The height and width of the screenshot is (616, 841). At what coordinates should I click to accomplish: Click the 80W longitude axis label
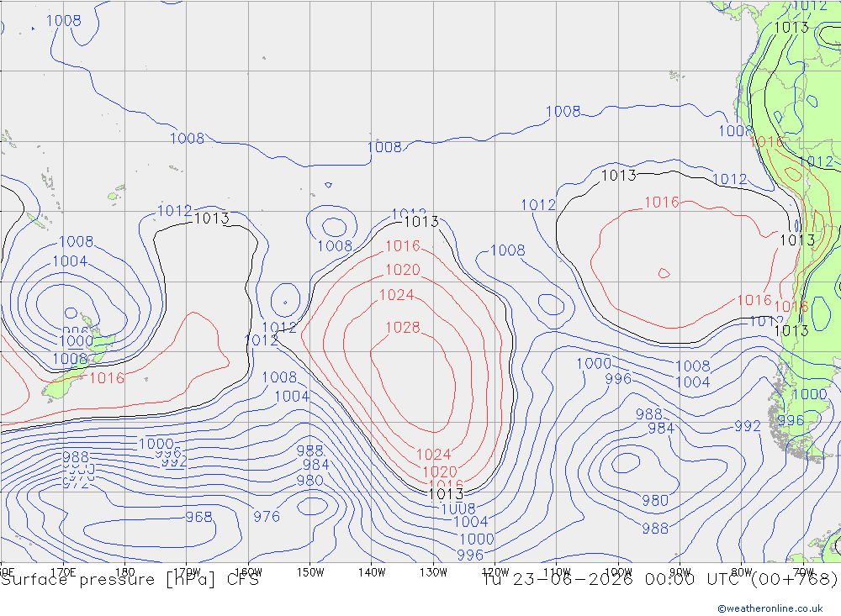click(x=742, y=572)
